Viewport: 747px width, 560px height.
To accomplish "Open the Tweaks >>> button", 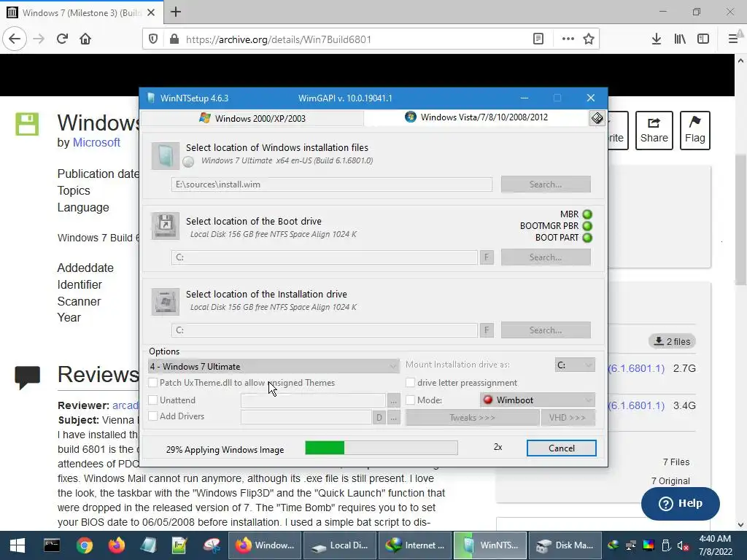I will click(472, 418).
